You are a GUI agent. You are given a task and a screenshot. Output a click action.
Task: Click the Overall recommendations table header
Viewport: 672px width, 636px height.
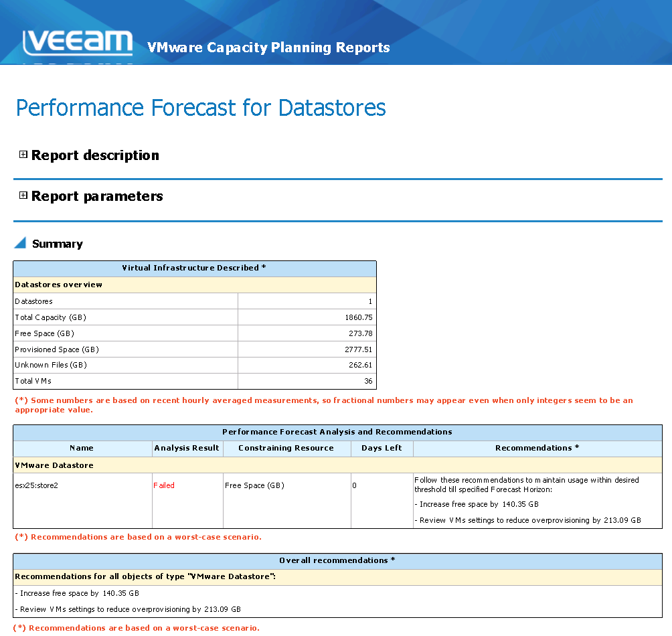pos(338,561)
